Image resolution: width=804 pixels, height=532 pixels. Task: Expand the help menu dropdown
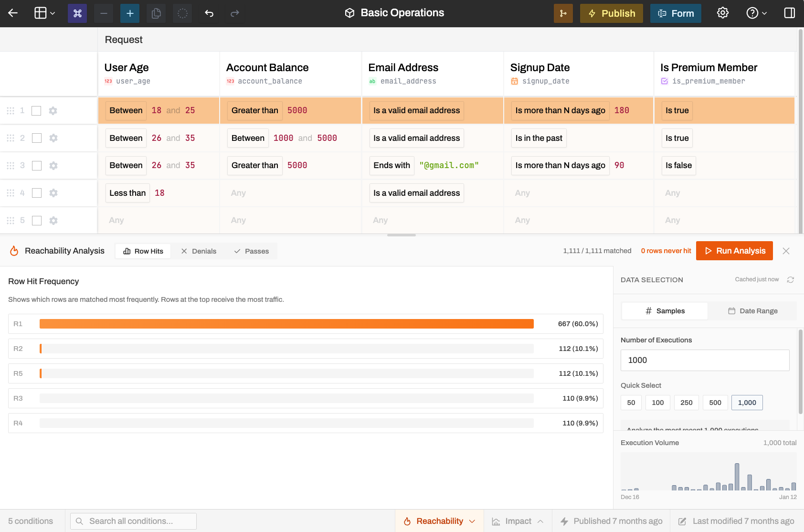tap(757, 13)
